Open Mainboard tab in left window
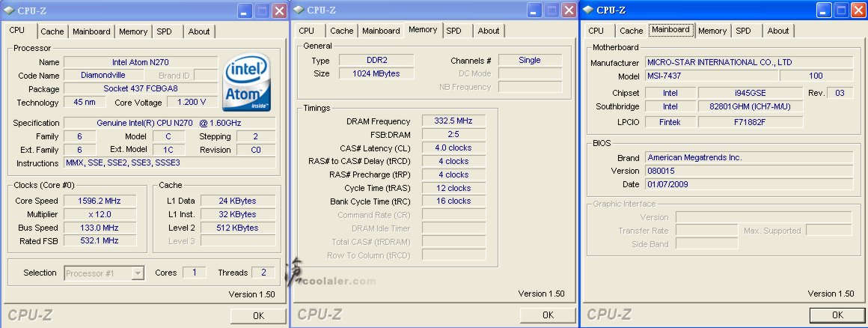The image size is (868, 328). 91,31
